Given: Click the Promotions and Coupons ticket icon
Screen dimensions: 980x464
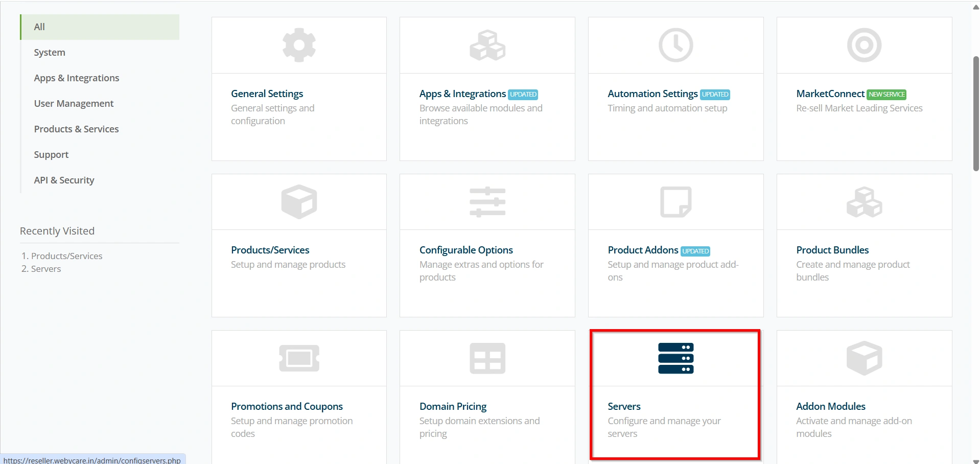Looking at the screenshot, I should pos(299,358).
